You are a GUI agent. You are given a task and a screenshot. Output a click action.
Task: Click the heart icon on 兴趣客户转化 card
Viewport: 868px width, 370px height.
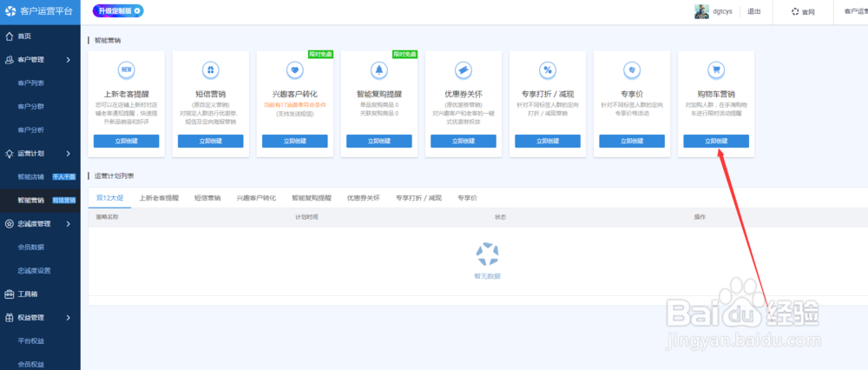(294, 69)
